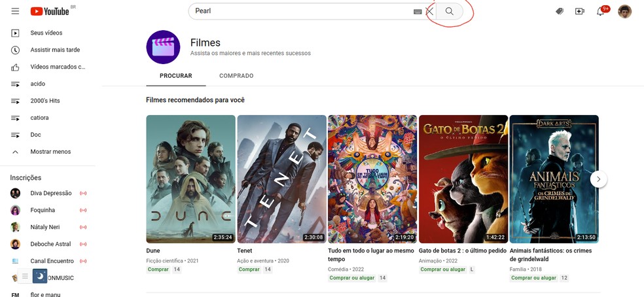Show next recommended movies with arrow

(x=598, y=179)
